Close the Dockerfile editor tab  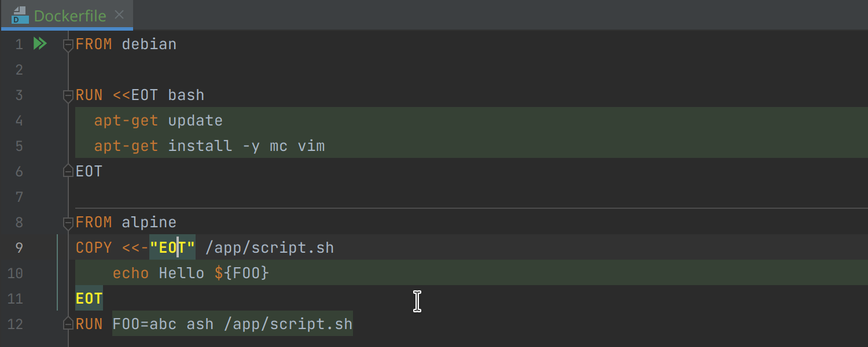[x=119, y=14]
